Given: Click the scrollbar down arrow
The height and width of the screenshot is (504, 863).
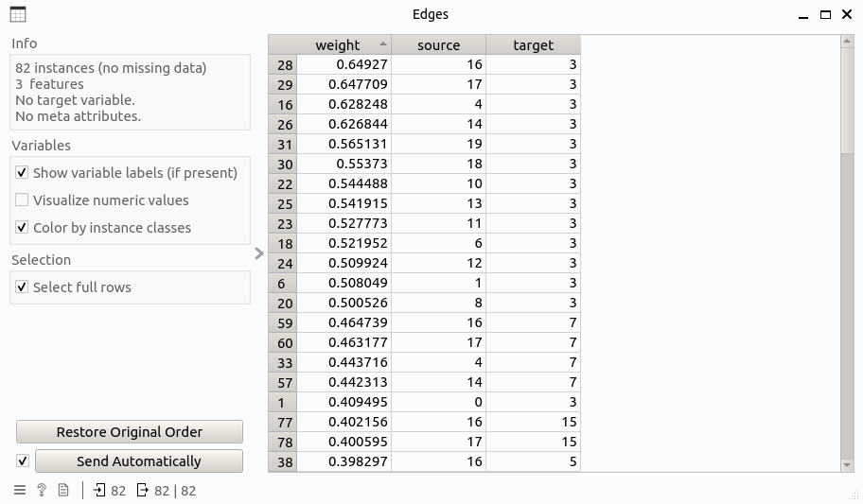Looking at the screenshot, I should pyautogui.click(x=847, y=465).
